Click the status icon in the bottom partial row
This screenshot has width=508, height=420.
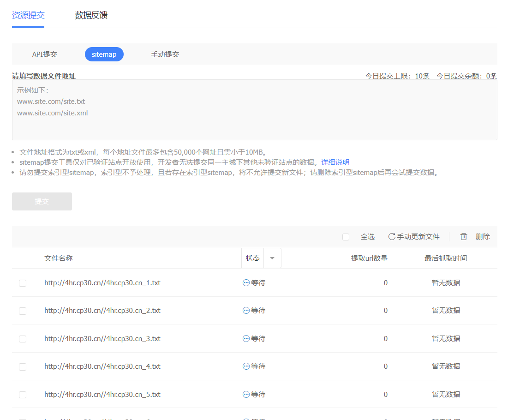[x=245, y=418]
